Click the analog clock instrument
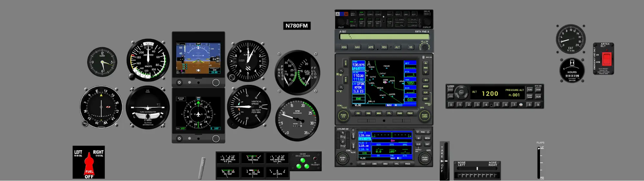Viewport: 644px width, 181px height. point(102,62)
